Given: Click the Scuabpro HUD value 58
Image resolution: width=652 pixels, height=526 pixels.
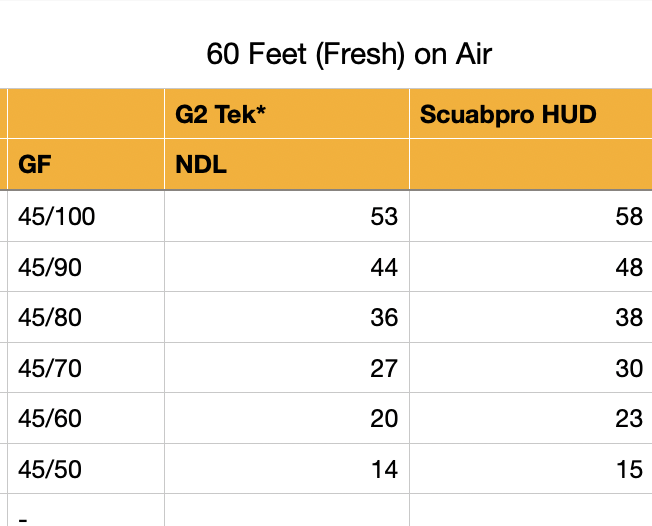Looking at the screenshot, I should (x=530, y=216).
